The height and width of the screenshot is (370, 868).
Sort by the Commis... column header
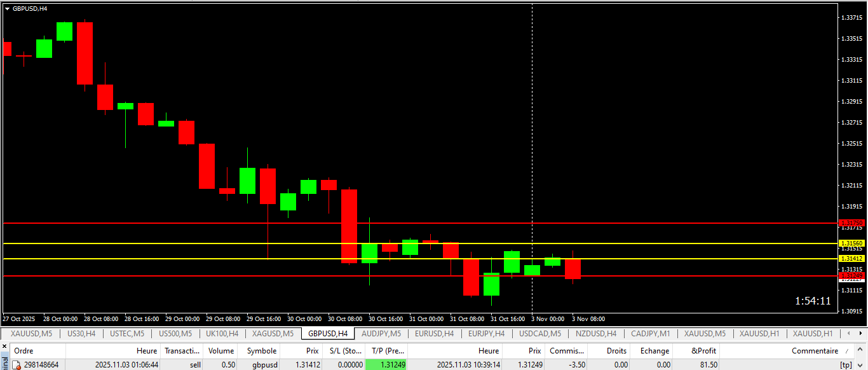pos(566,351)
